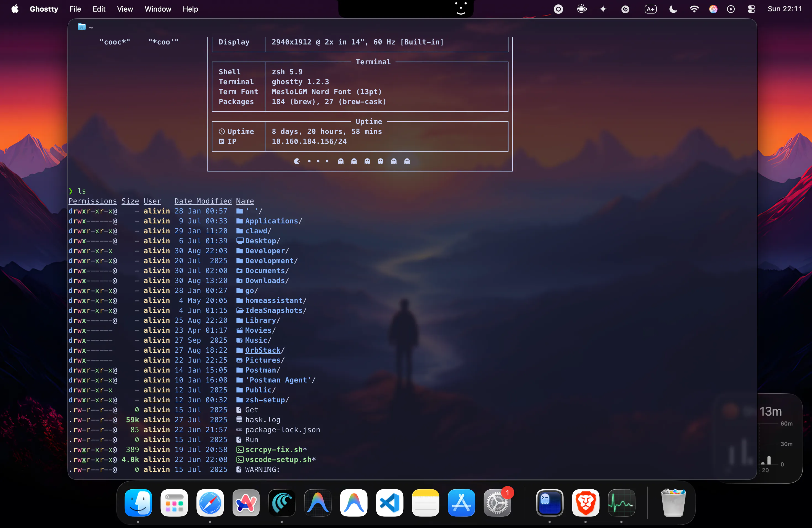Open the Trash in the Dock
The height and width of the screenshot is (528, 812).
tap(673, 503)
